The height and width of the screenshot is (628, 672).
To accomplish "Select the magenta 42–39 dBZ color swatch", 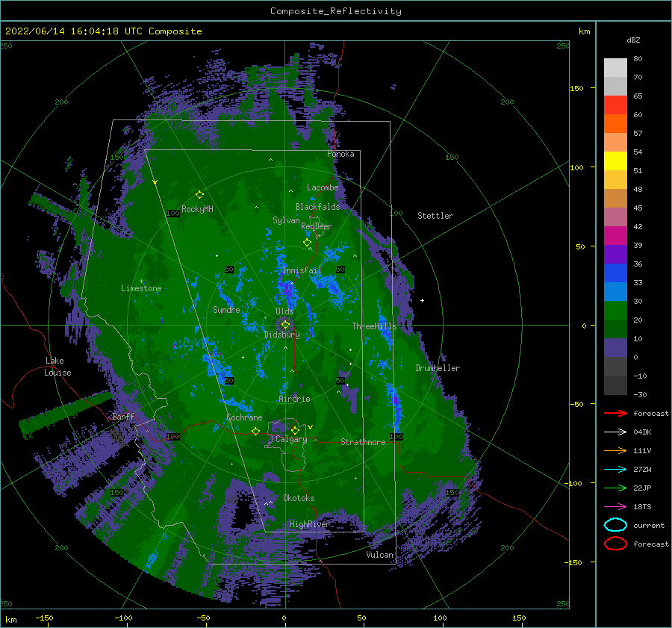I will click(615, 236).
